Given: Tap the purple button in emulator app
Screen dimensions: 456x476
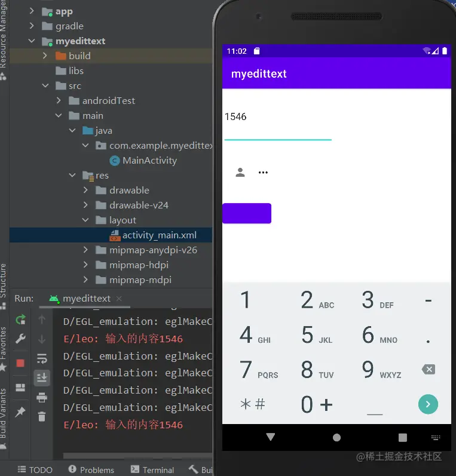Looking at the screenshot, I should [x=247, y=213].
